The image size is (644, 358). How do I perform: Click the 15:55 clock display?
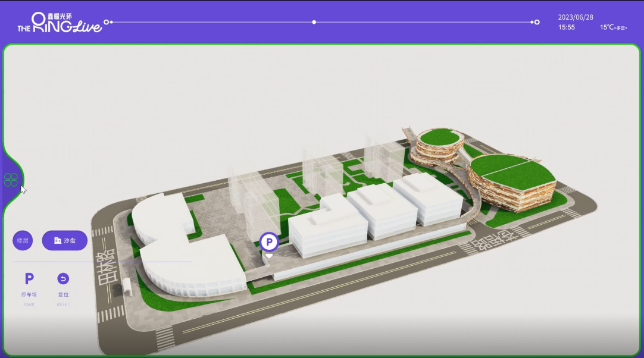pos(567,27)
